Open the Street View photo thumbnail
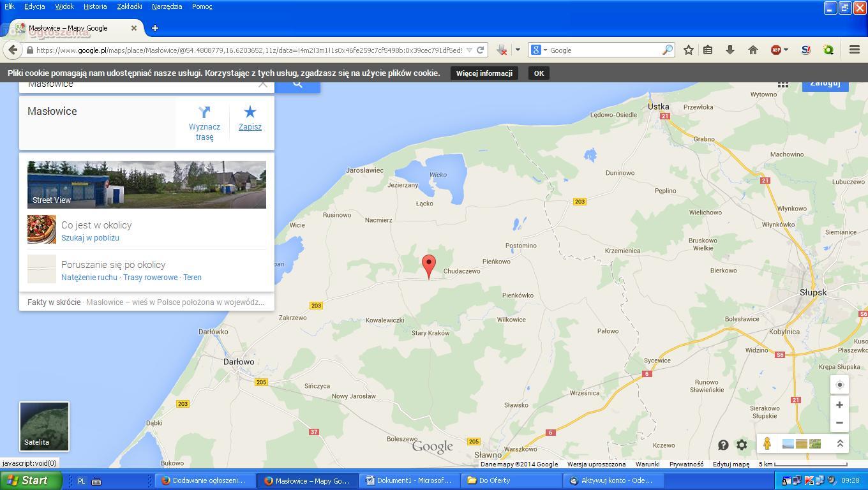Screen dimensions: 868x490 pos(146,184)
